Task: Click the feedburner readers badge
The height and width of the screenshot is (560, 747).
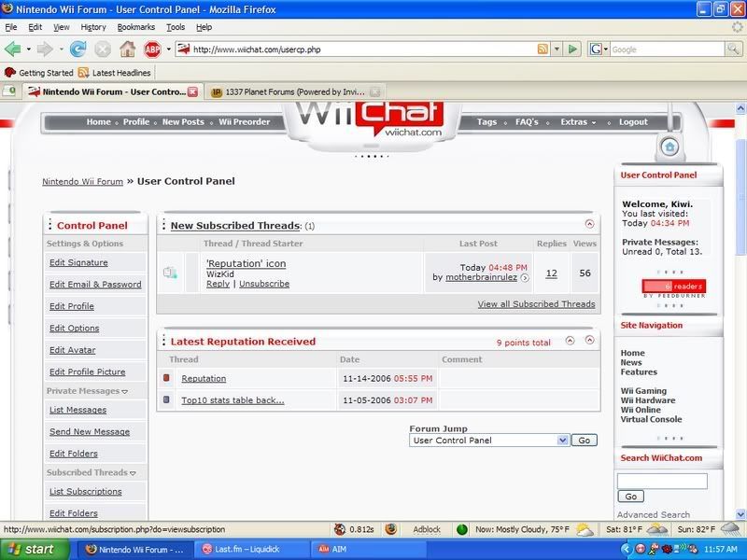Action: 673,287
